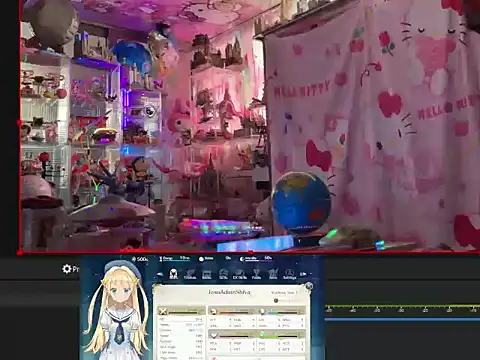This screenshot has width=480, height=360.
Task: Open the Skills menu icon
Action: point(223,274)
